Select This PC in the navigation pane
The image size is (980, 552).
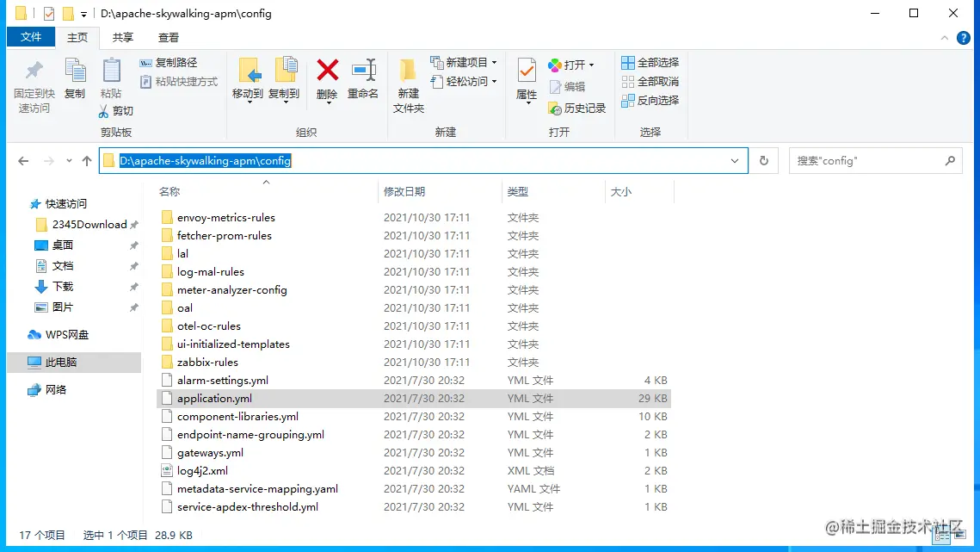[x=74, y=363]
